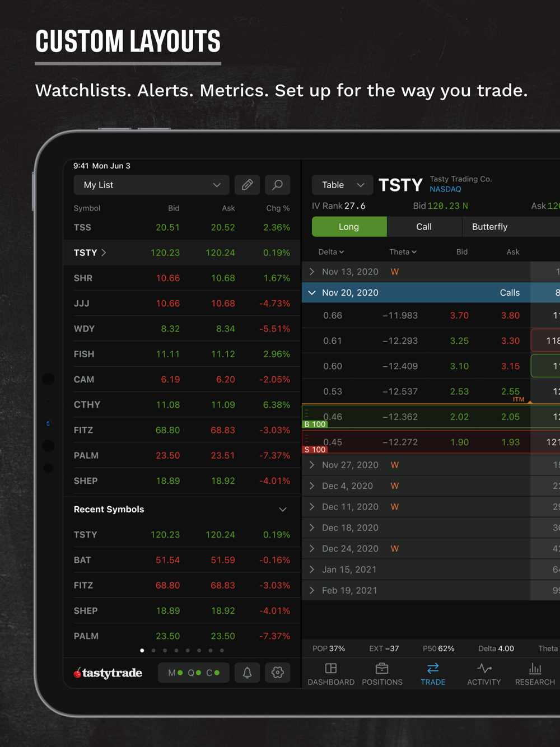Tap the last page indicator dot
The image size is (560, 747).
coord(222,651)
